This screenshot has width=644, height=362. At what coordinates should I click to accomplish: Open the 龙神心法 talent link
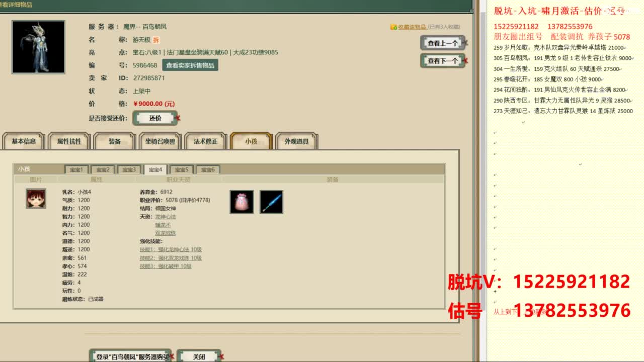(165, 217)
